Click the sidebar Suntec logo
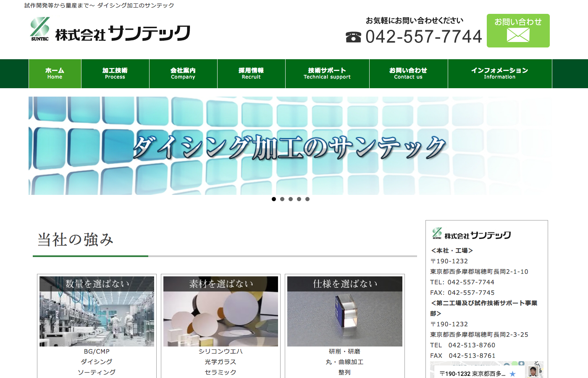Screen dimensions: 588x378 (x=471, y=234)
